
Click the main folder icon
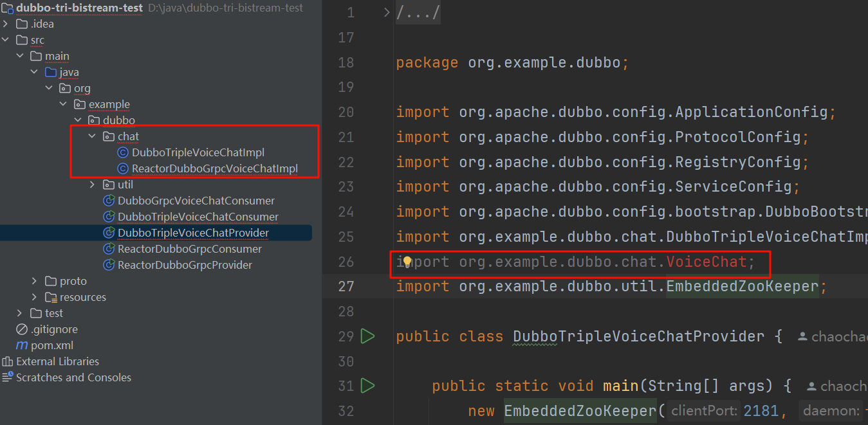click(x=37, y=57)
